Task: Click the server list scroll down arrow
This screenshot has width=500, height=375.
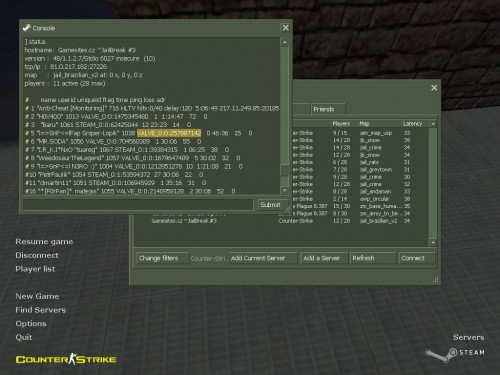Action: [433, 242]
